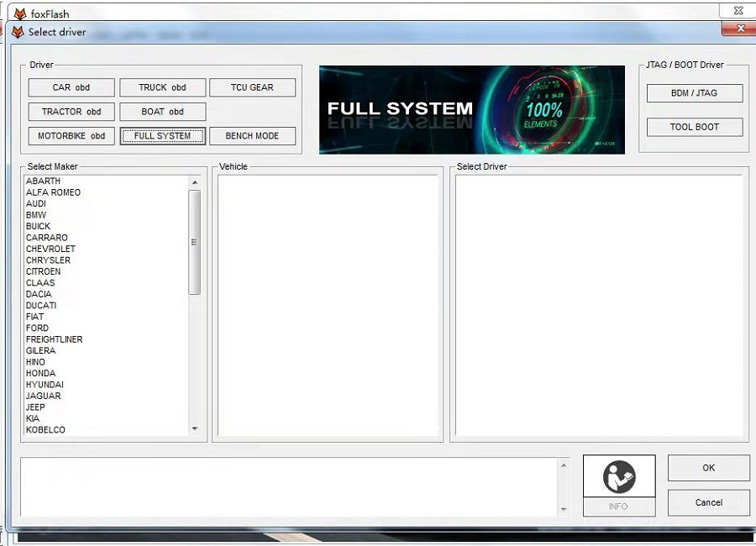Select JAGUAR maker
Viewport: 756px width, 546px height.
pos(44,396)
